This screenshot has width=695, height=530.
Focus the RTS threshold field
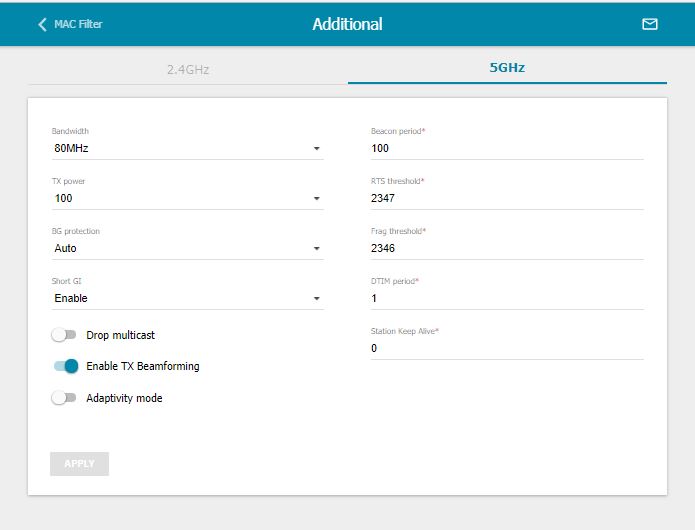pyautogui.click(x=506, y=198)
